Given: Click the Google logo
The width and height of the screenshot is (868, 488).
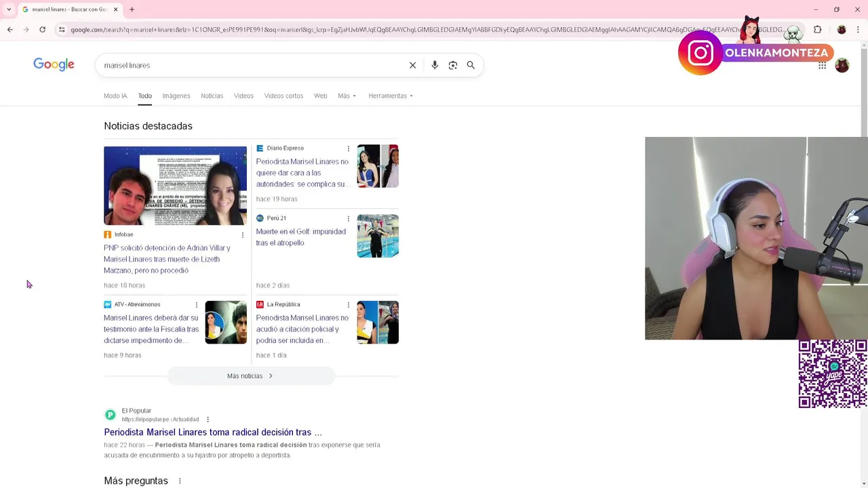Looking at the screenshot, I should pyautogui.click(x=54, y=64).
